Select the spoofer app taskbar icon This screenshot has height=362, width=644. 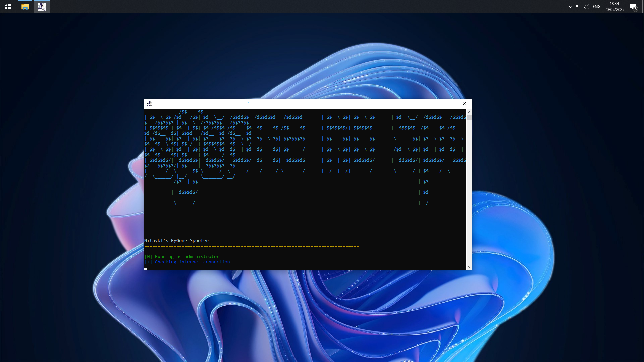click(42, 7)
